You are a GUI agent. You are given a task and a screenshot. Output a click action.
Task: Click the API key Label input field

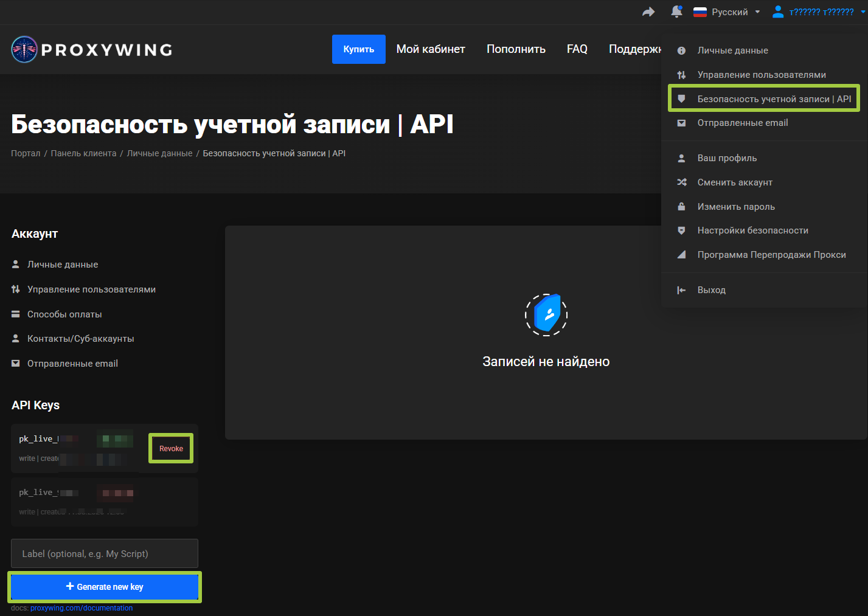[105, 553]
